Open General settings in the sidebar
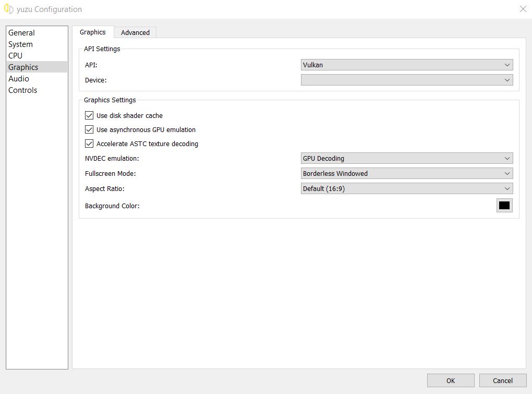The image size is (532, 394). 22,33
